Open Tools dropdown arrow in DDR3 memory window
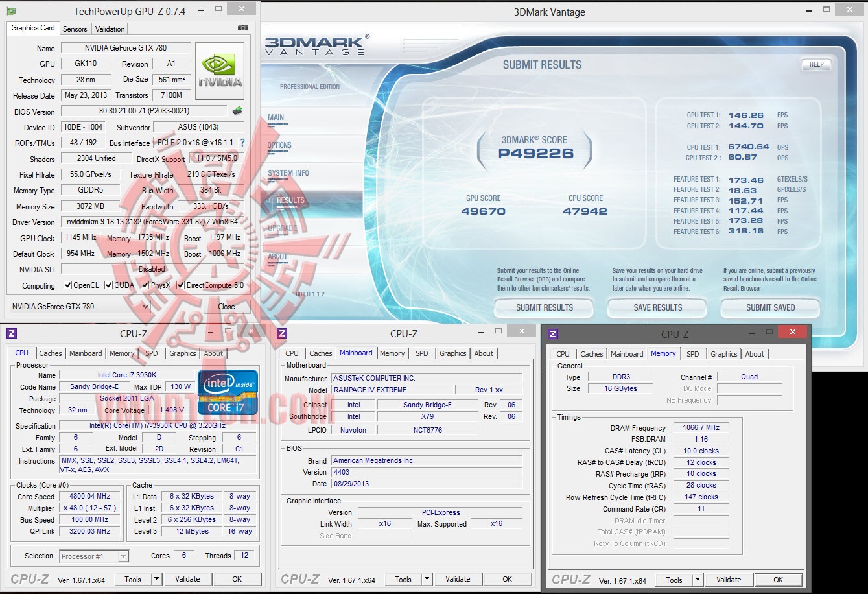 pos(698,580)
